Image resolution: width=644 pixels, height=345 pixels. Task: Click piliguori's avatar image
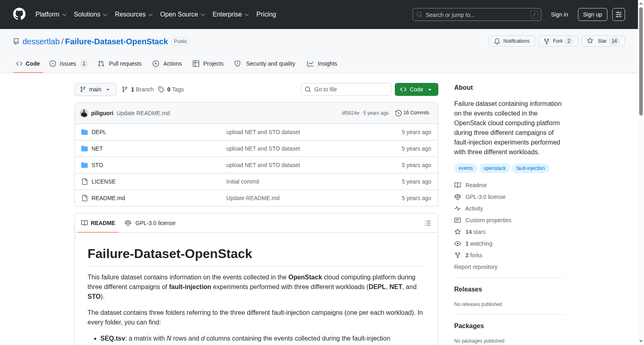coord(84,113)
